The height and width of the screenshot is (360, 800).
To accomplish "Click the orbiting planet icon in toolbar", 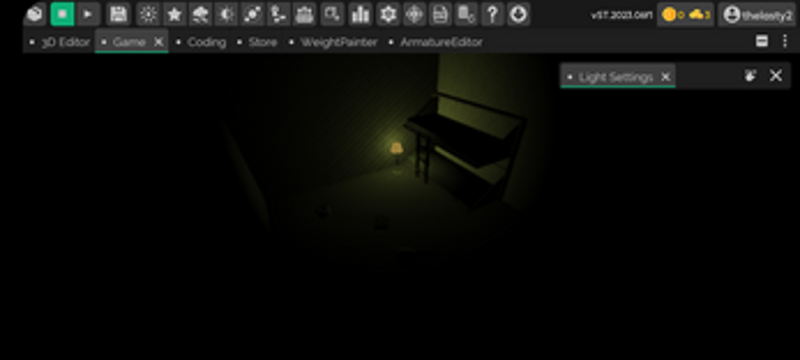I will click(253, 14).
